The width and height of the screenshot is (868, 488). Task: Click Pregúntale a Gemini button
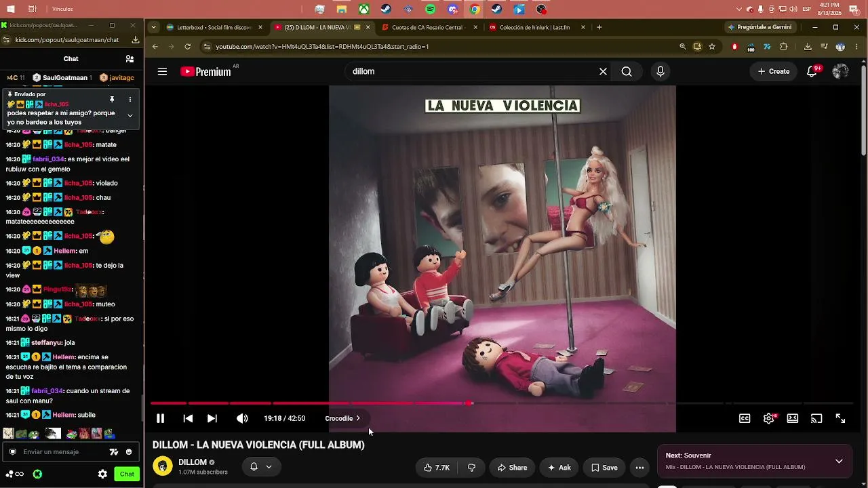coord(759,28)
